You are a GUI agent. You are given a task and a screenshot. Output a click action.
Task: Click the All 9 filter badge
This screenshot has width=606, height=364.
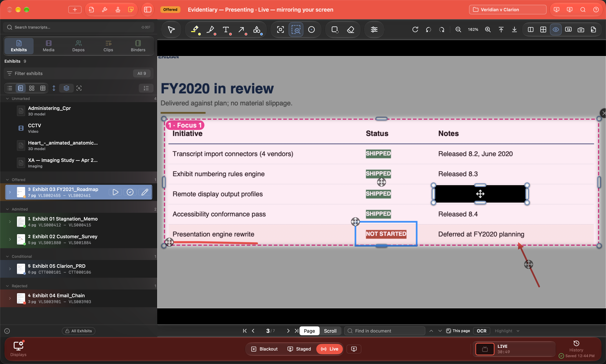pyautogui.click(x=142, y=73)
